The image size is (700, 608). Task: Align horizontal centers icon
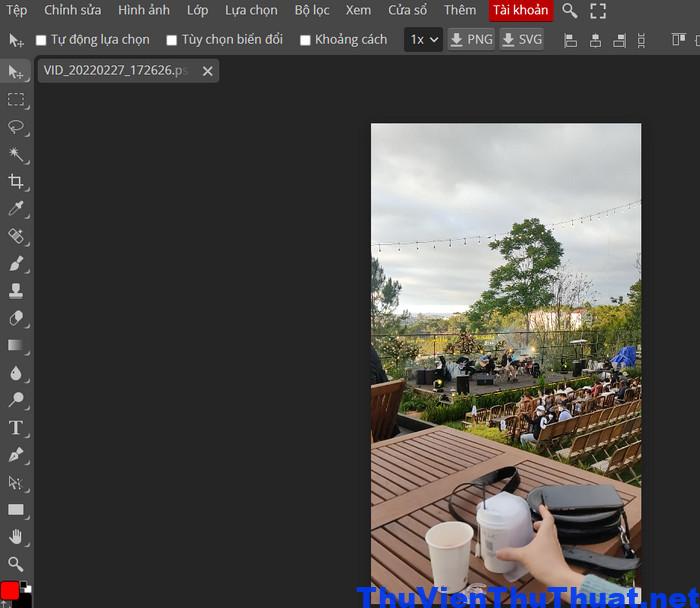[x=595, y=41]
